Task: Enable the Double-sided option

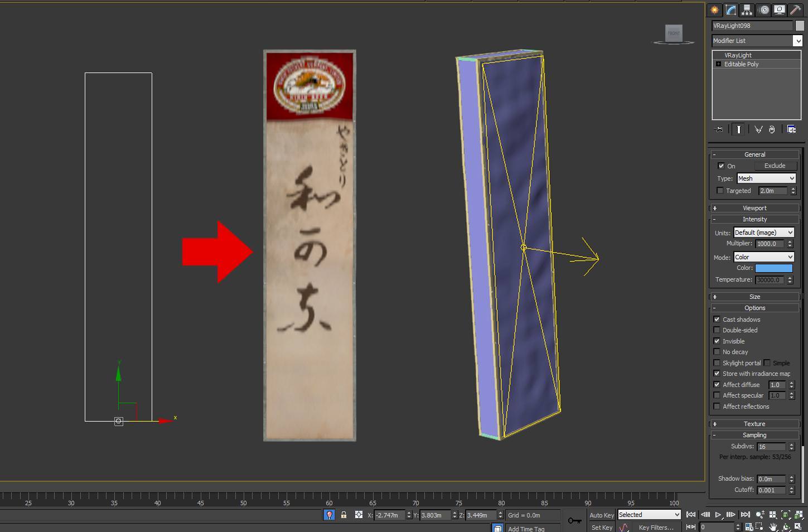Action: tap(717, 330)
